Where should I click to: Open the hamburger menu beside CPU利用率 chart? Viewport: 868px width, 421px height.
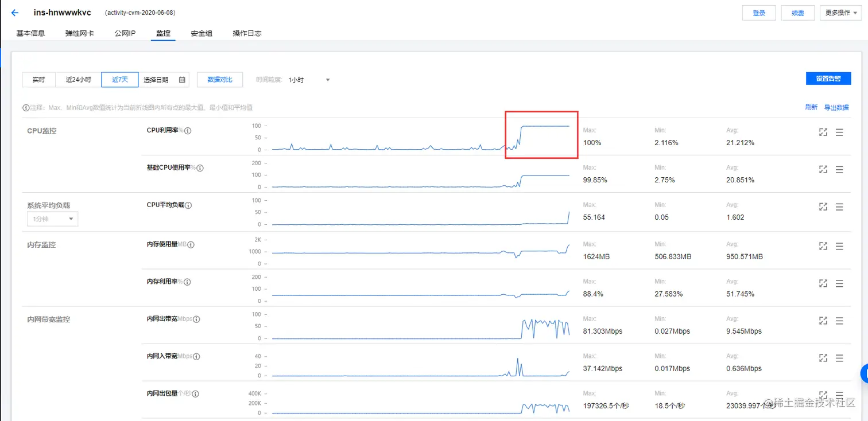(839, 132)
